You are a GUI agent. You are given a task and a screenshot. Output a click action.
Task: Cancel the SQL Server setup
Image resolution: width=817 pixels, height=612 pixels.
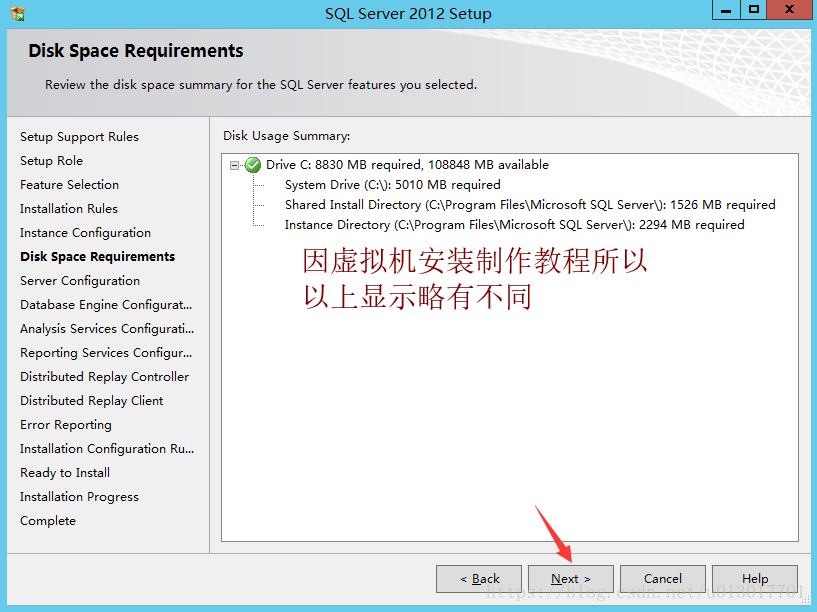tap(663, 579)
